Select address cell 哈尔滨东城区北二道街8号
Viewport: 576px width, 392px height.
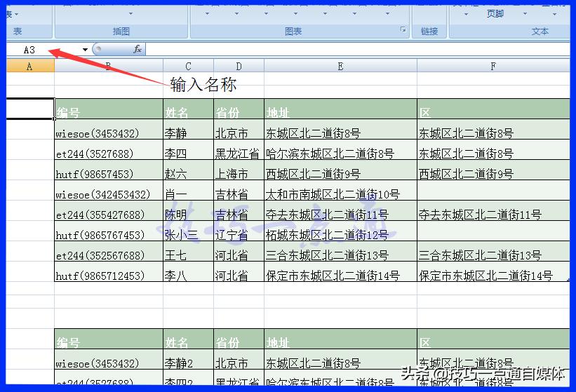tap(340, 150)
